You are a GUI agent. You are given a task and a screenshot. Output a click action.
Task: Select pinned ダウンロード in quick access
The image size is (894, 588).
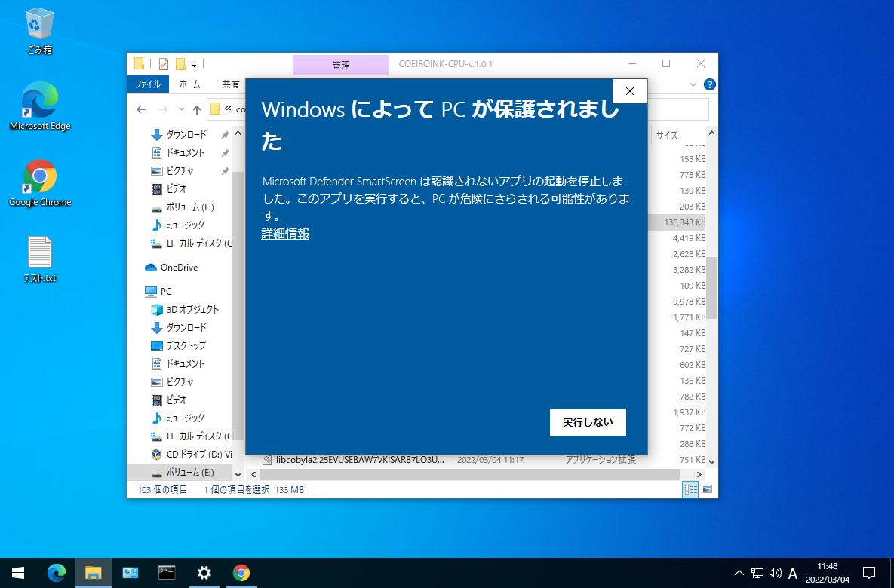tap(186, 134)
